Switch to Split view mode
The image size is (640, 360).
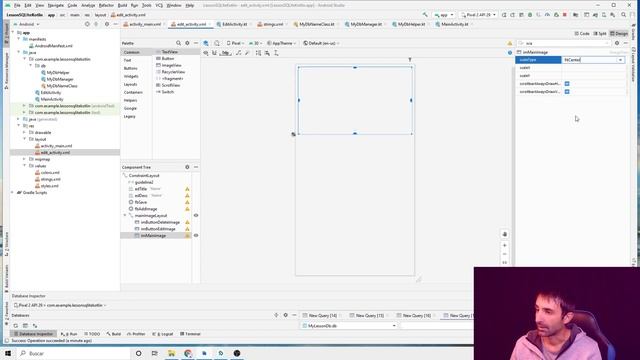[600, 33]
